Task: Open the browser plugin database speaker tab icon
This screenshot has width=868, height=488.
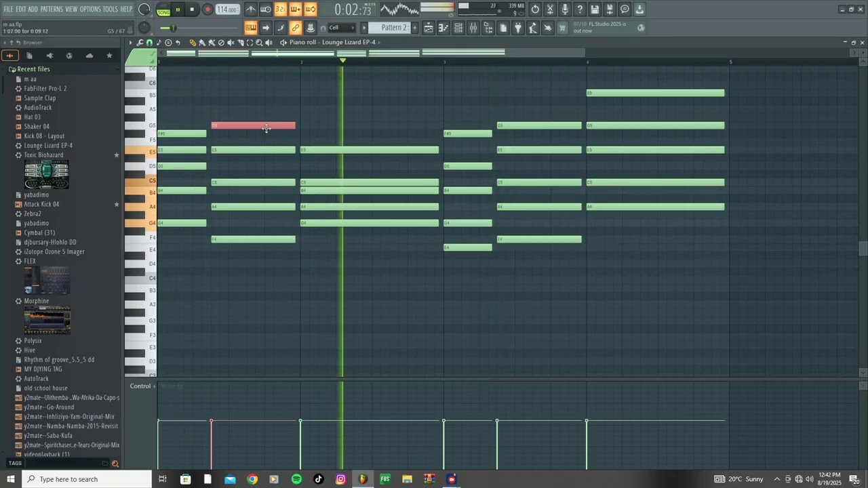Action: click(x=49, y=56)
